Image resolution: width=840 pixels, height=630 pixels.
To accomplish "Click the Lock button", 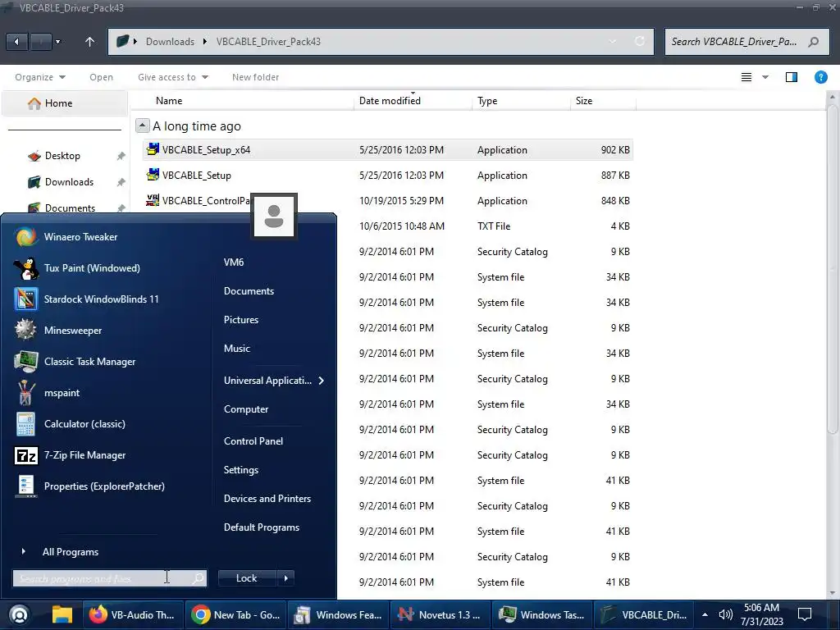I will pos(246,578).
